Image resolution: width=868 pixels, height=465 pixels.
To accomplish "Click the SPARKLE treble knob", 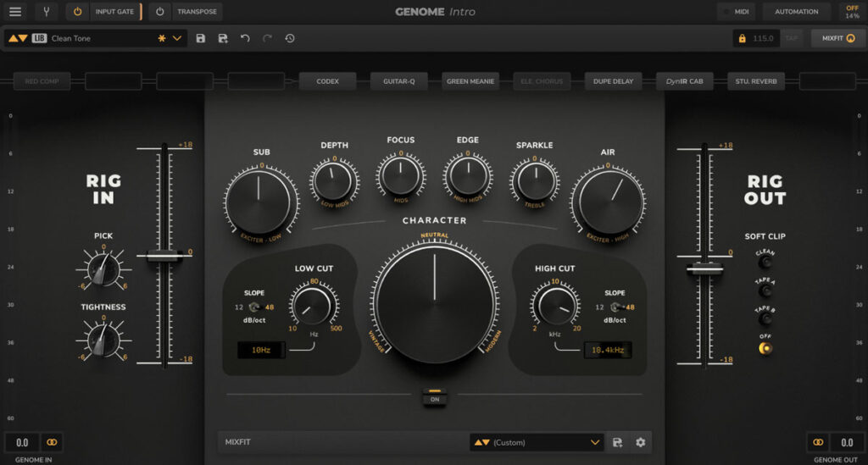I will point(535,181).
